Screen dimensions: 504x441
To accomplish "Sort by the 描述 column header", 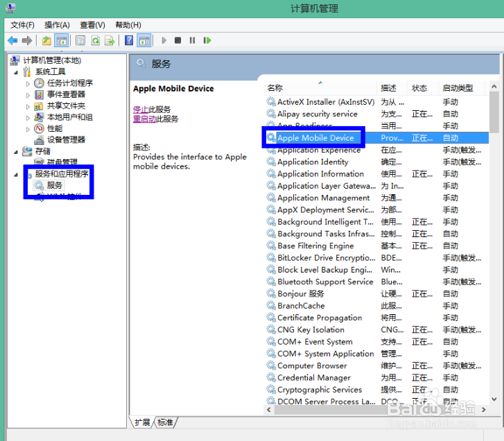I will click(x=392, y=88).
